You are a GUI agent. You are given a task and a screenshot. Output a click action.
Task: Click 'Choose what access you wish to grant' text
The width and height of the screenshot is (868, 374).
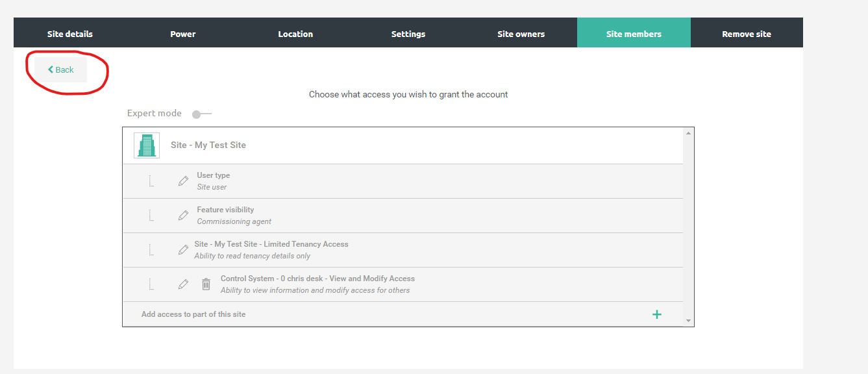tap(408, 94)
